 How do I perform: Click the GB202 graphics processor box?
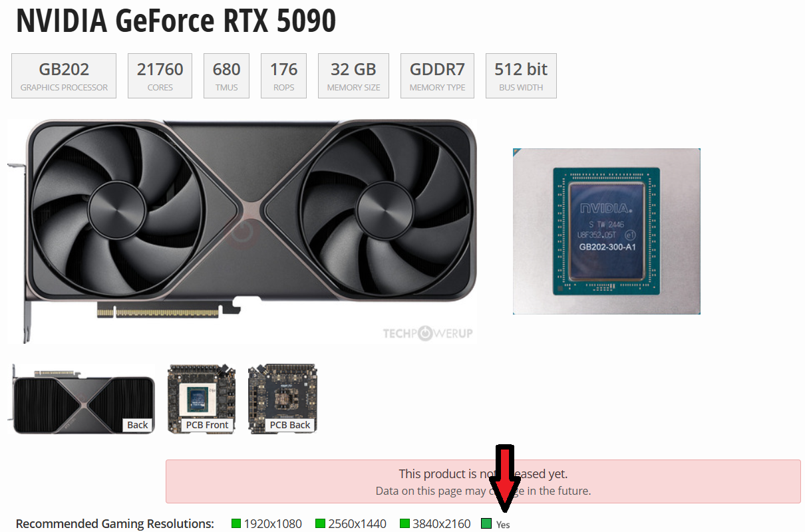(64, 76)
